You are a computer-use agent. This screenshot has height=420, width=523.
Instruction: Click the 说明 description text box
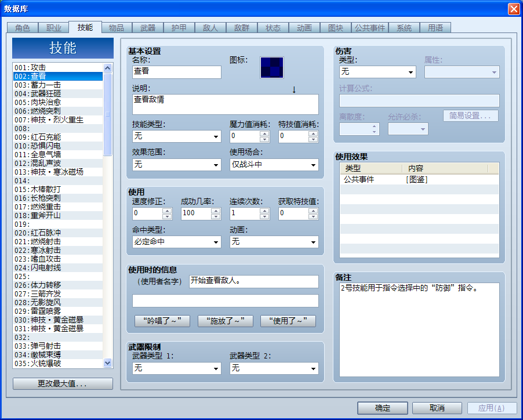pyautogui.click(x=226, y=104)
